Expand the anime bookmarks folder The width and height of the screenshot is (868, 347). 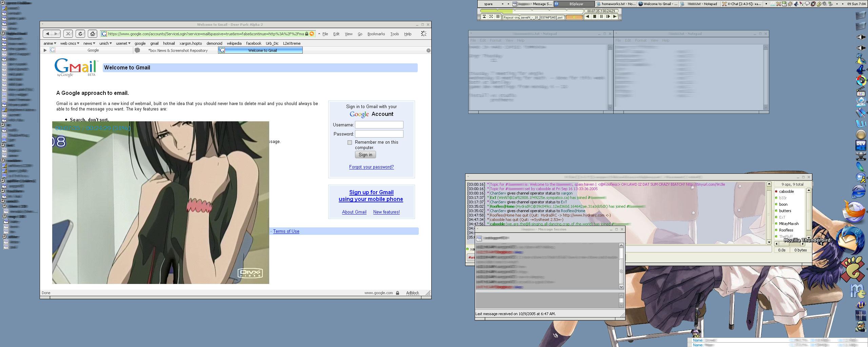click(50, 43)
